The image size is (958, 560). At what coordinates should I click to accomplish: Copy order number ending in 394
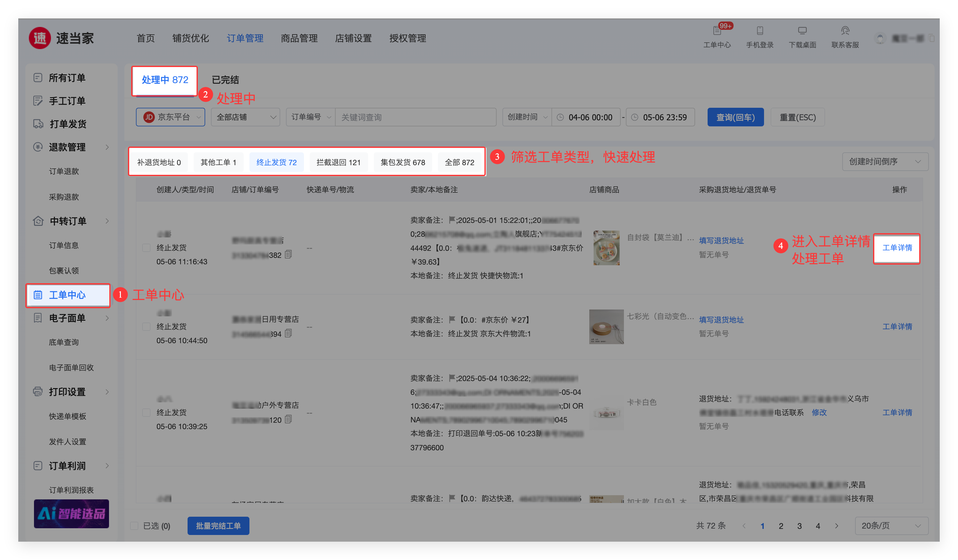tap(289, 334)
